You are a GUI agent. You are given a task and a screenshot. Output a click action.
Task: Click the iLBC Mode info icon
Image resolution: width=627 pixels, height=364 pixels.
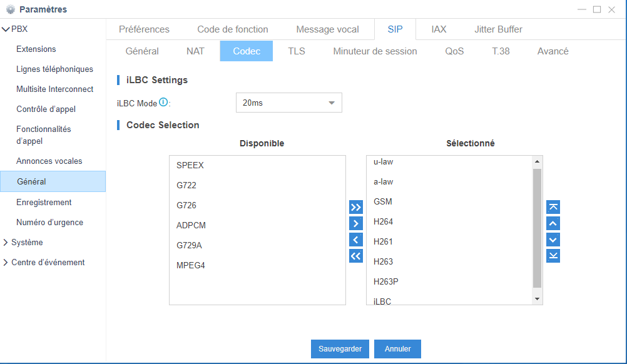pyautogui.click(x=163, y=103)
